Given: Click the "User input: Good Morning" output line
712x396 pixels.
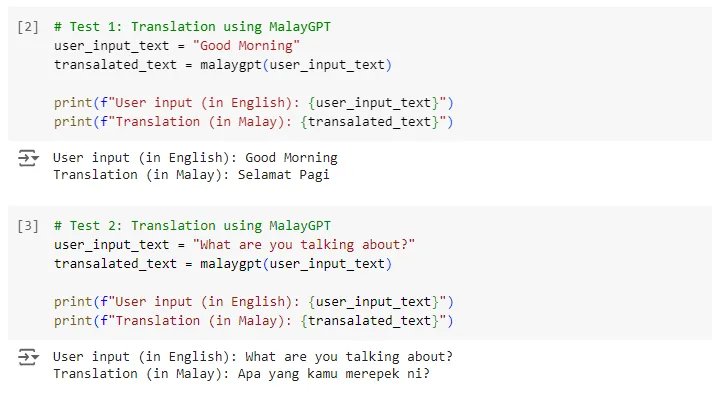Looking at the screenshot, I should (195, 158).
